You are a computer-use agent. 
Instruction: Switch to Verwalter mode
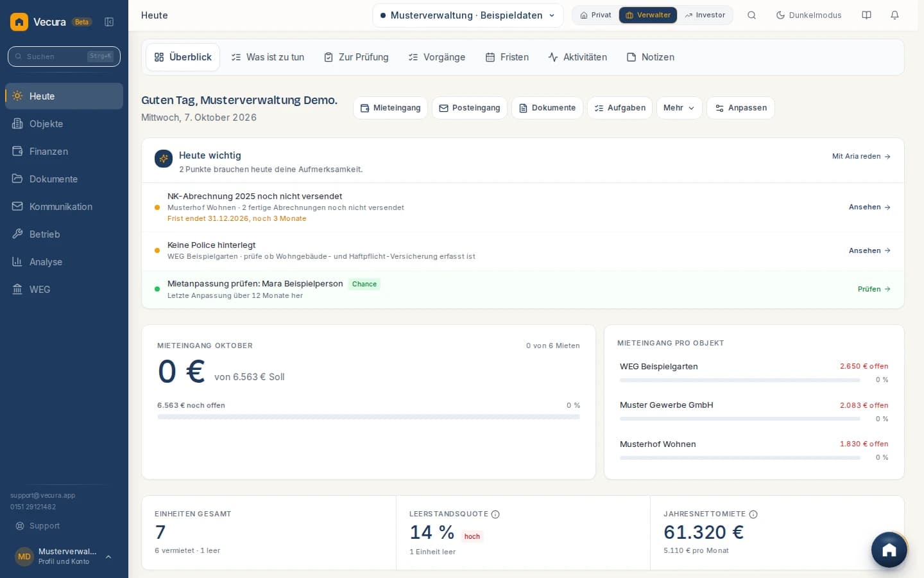pos(648,15)
